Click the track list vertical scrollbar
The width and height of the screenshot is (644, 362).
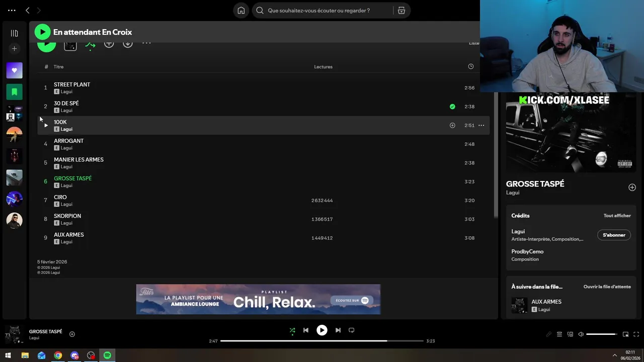[x=496, y=156]
